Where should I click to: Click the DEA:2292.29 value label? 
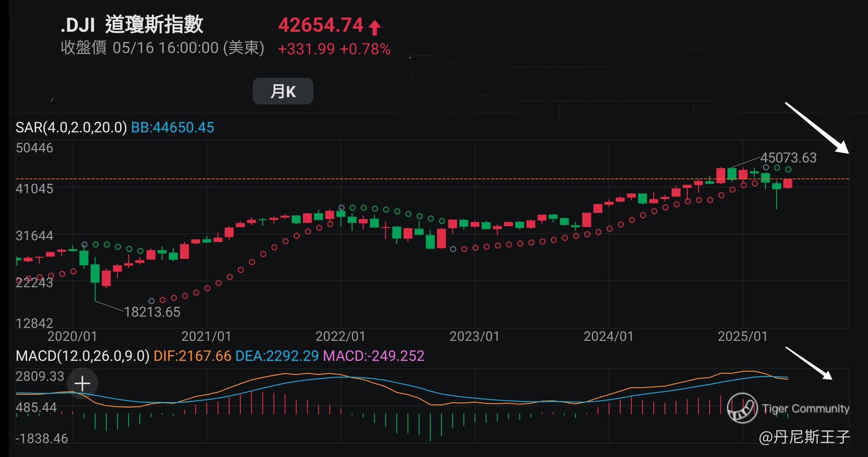[x=277, y=356]
